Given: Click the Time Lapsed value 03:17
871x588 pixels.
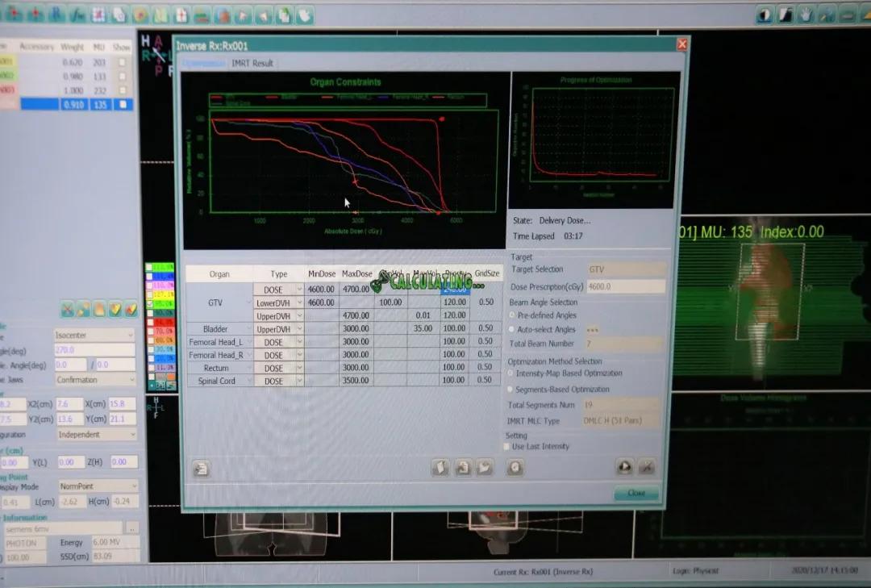Looking at the screenshot, I should click(573, 236).
